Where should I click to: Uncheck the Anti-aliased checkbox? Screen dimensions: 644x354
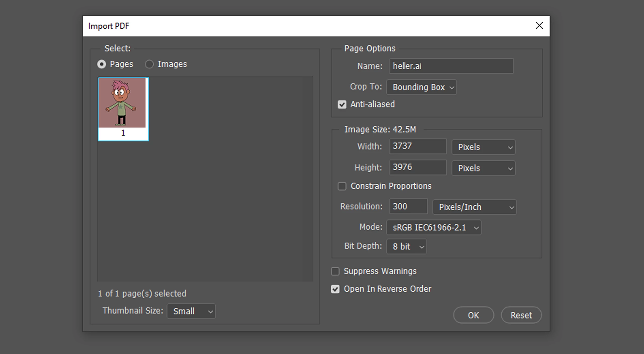tap(342, 105)
